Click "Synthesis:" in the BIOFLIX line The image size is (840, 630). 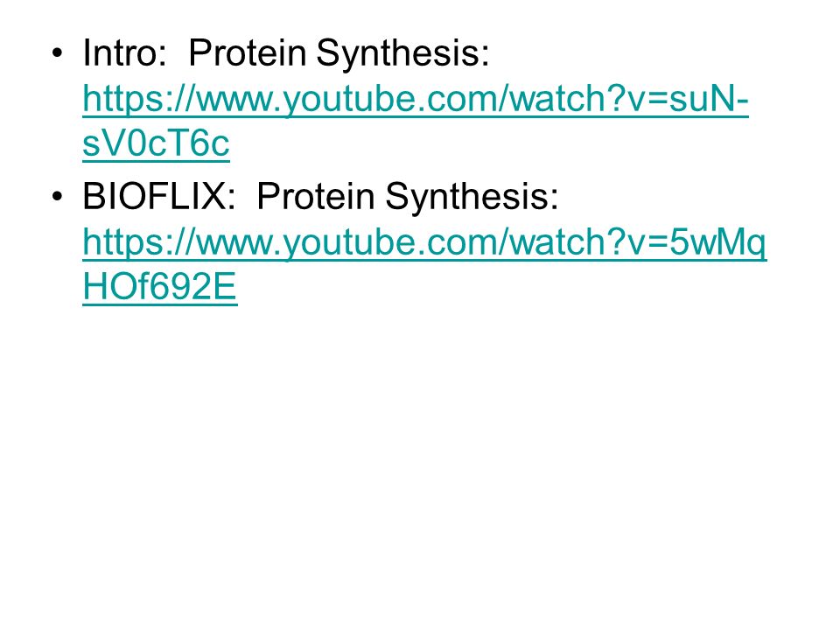pyautogui.click(x=472, y=198)
